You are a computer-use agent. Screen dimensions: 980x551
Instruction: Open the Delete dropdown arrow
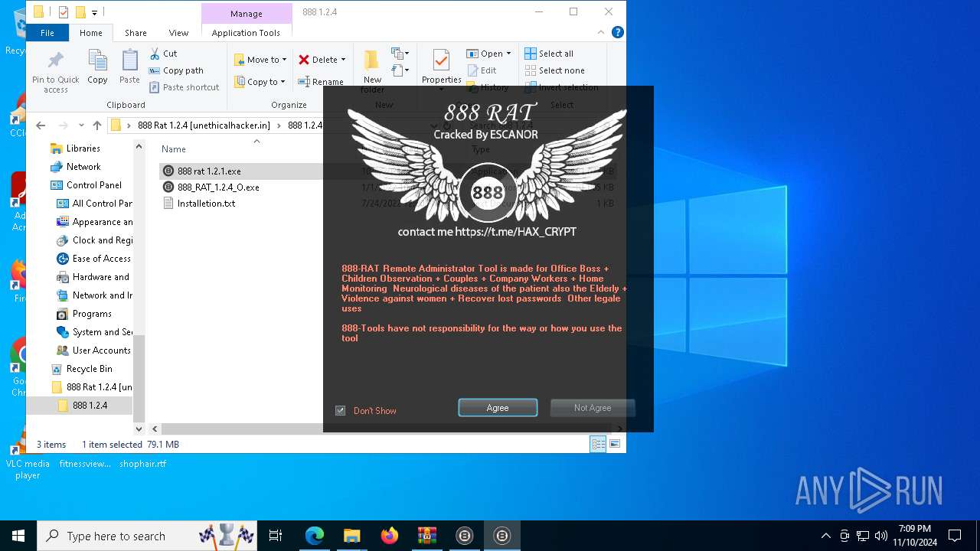[343, 60]
